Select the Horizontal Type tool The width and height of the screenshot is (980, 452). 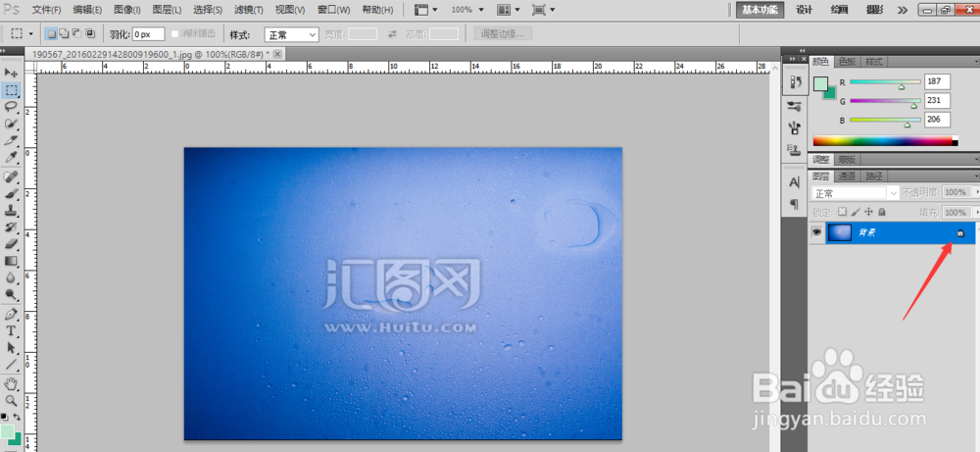tap(11, 330)
